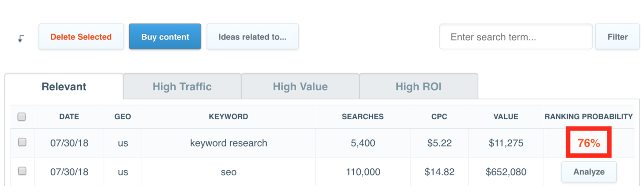The height and width of the screenshot is (186, 644).
Task: Sort by the RANKING PROBABILITY header
Action: [589, 117]
